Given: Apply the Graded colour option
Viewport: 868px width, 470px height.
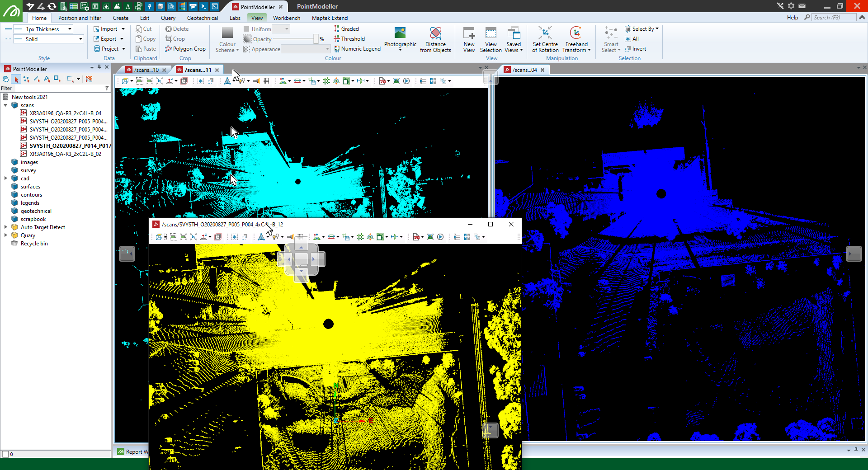Looking at the screenshot, I should (346, 29).
